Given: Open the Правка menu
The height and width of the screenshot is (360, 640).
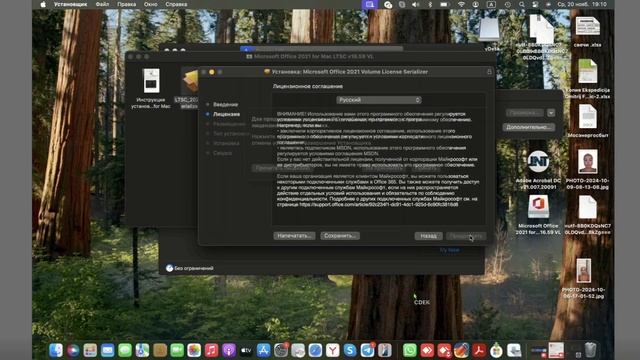Looking at the screenshot, I should [x=127, y=4].
